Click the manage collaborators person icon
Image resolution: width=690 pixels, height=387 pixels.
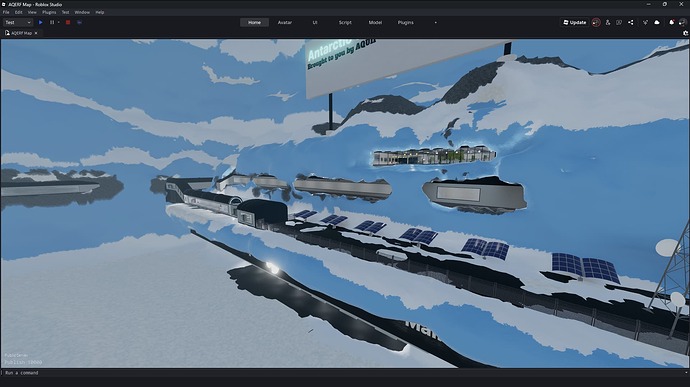[608, 22]
